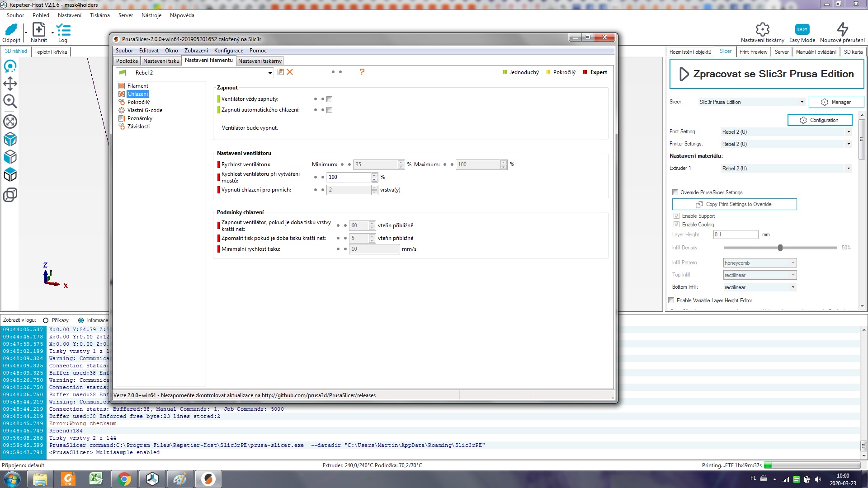Click Zpracovat se Slic3r Prusa Edition button
868x488 pixels.
click(766, 74)
